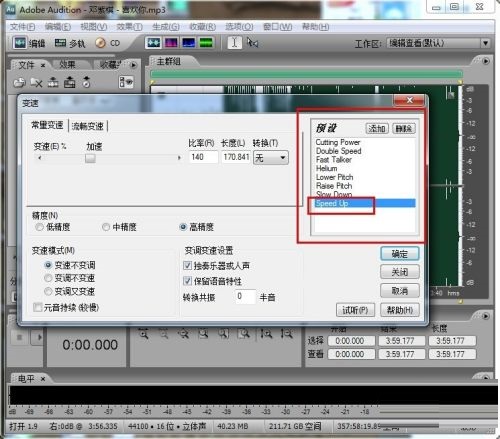Click stretch slider right arrow
The image size is (500, 439).
179,158
